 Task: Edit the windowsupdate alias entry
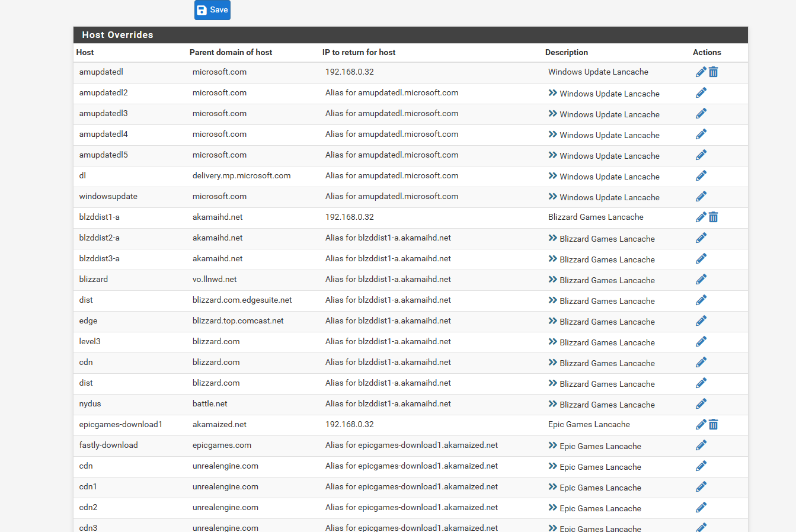701,196
